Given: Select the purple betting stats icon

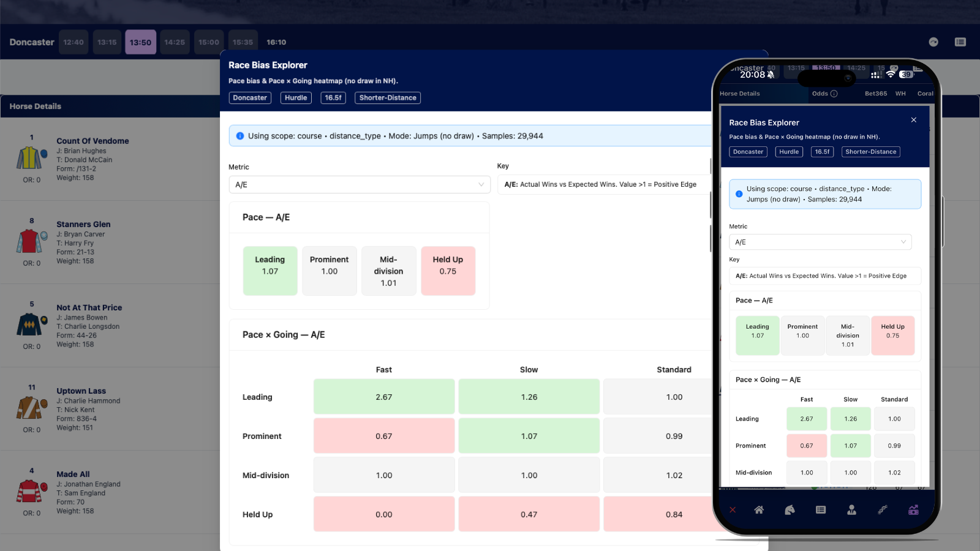Looking at the screenshot, I should click(913, 509).
